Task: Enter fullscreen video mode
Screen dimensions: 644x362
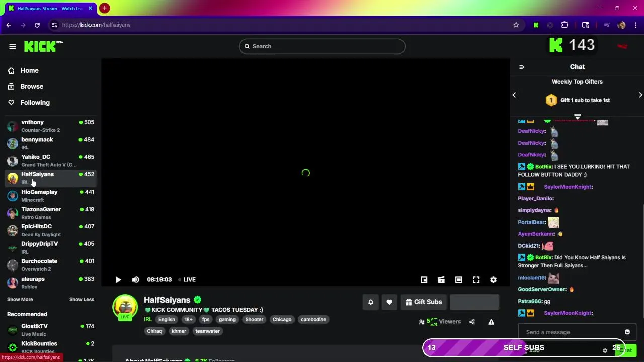Action: click(476, 280)
